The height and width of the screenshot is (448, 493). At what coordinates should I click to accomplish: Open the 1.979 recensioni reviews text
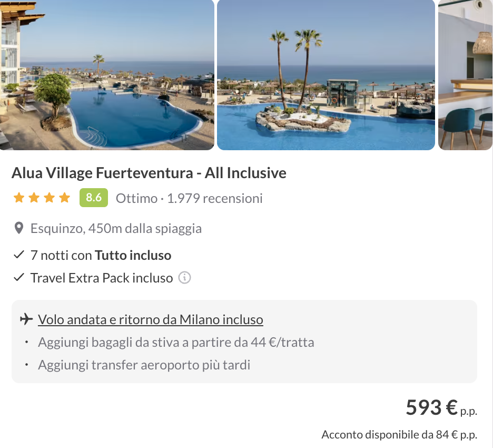point(215,198)
